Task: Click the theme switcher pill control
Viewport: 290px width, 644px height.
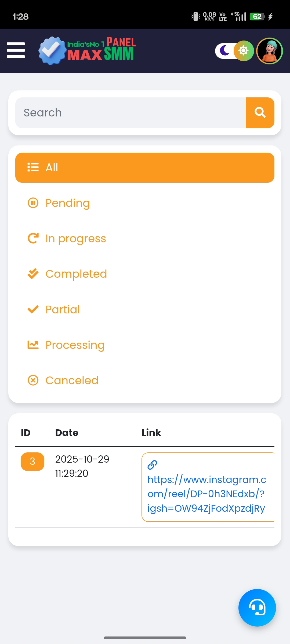Action: click(x=234, y=50)
